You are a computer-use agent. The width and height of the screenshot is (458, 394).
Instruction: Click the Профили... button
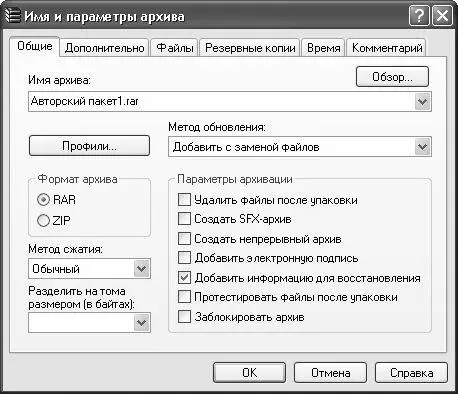click(x=89, y=146)
